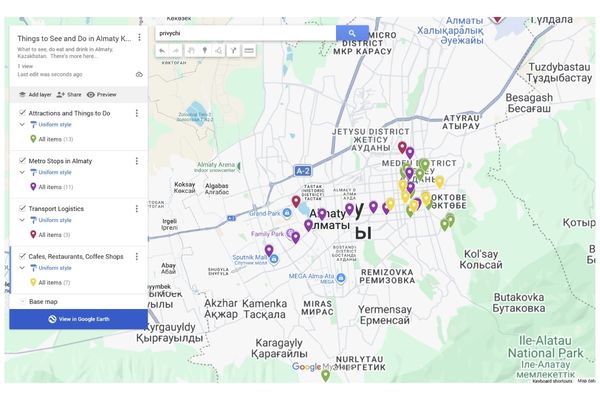
Task: Click the red pin above Grand Park
Action: [296, 201]
